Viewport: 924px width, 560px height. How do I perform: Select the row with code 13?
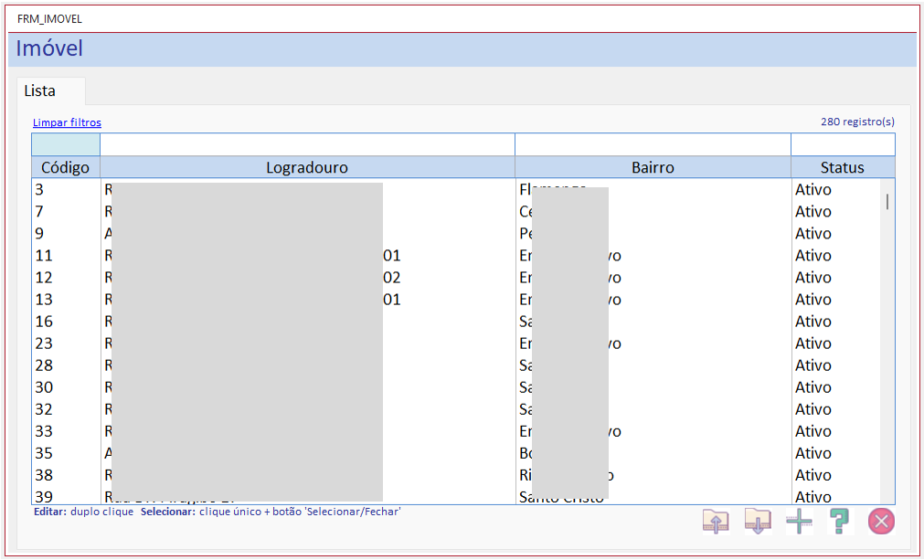[x=456, y=299]
